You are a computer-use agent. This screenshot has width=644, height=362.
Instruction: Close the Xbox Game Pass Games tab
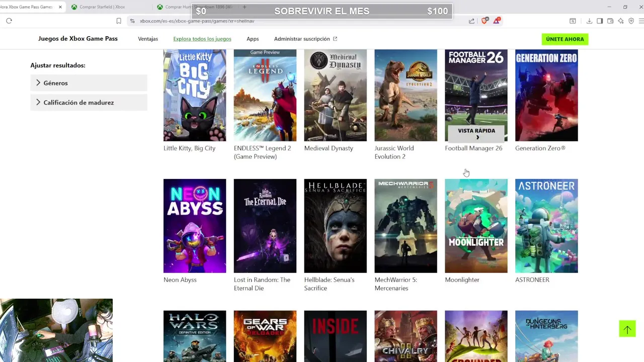[60, 7]
